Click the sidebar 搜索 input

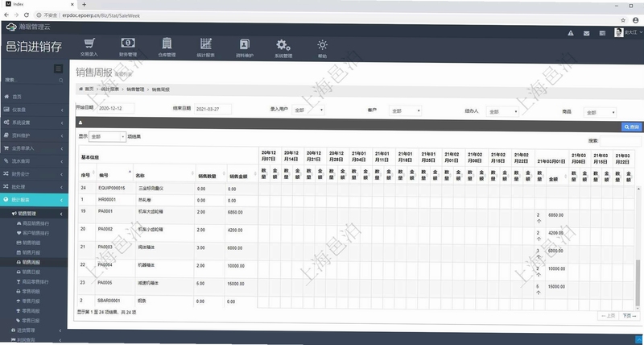(31, 80)
